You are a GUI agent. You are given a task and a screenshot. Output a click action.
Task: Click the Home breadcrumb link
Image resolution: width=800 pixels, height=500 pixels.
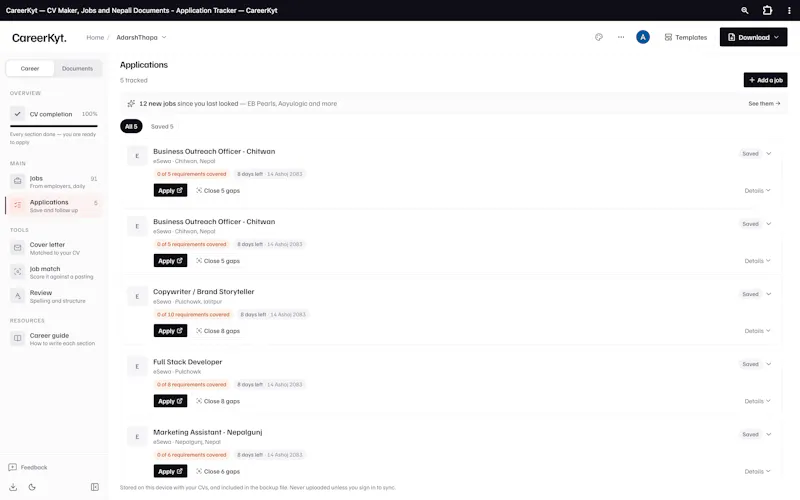tap(95, 37)
